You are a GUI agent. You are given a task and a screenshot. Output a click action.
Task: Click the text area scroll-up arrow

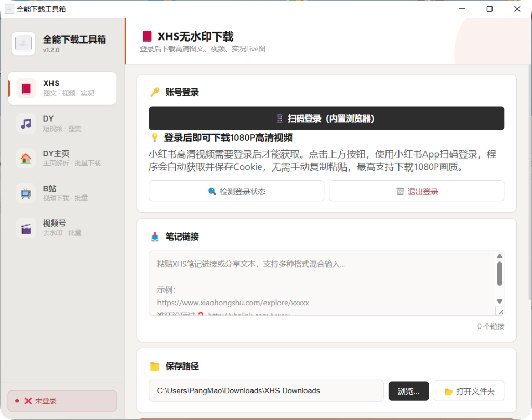(x=499, y=256)
